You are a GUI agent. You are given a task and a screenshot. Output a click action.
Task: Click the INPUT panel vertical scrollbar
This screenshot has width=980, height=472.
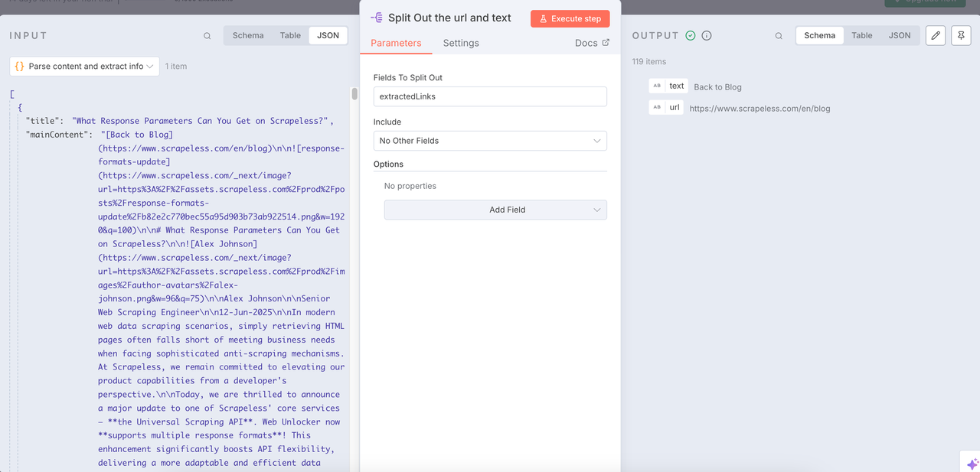[x=354, y=94]
